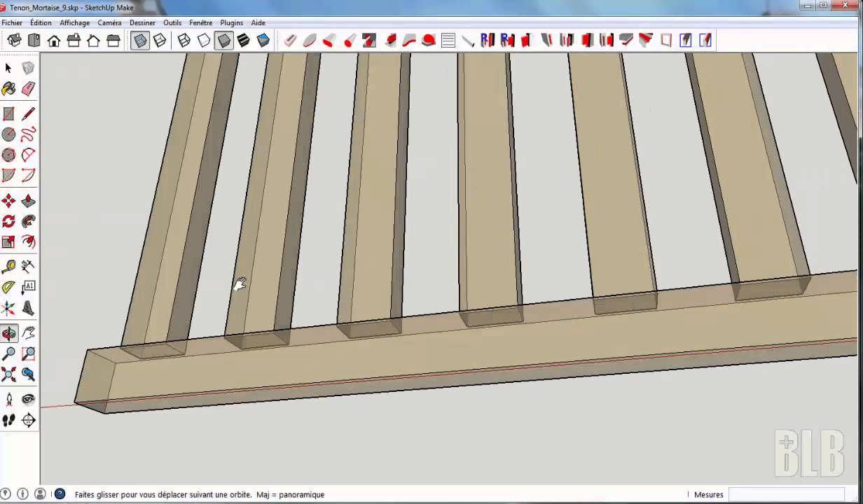Enable Shaded With Textures style
863x504 pixels.
click(x=243, y=41)
